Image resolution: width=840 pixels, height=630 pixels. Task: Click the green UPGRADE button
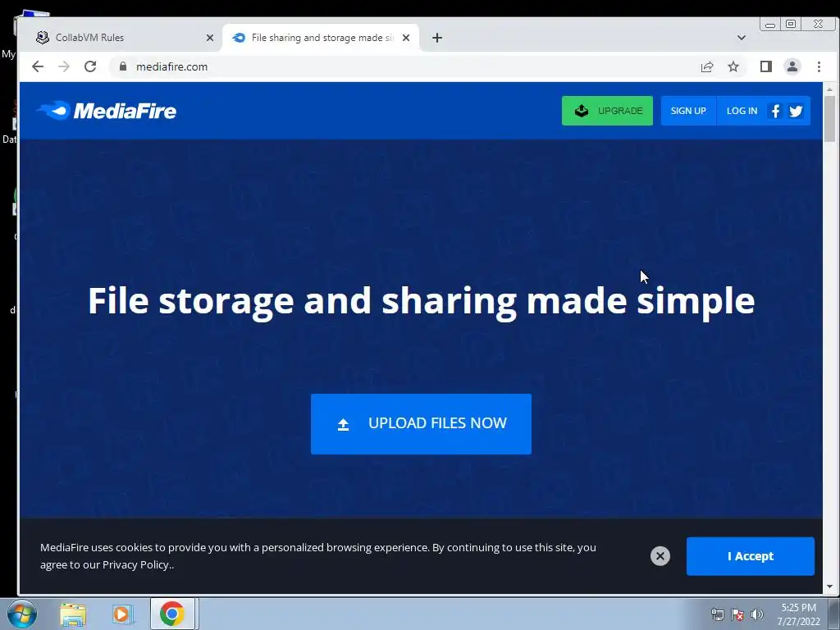click(607, 111)
